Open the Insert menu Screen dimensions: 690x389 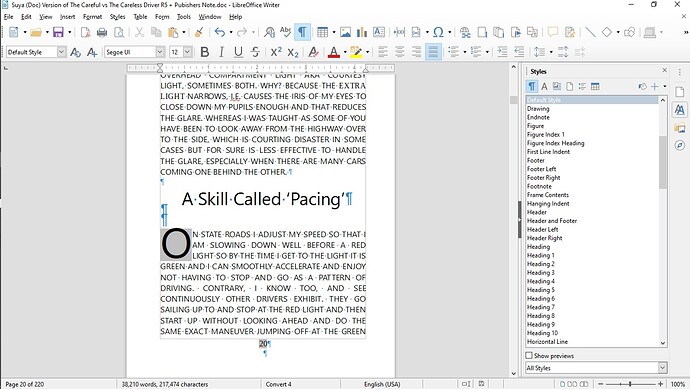[67, 17]
